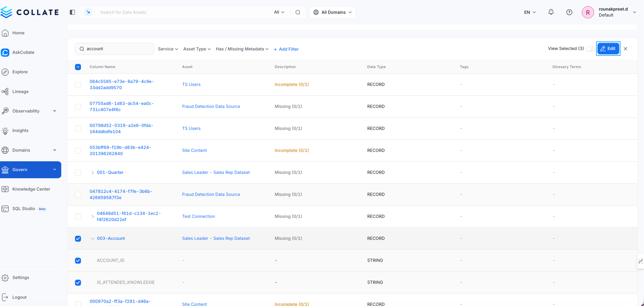Uncheck the 003-Account row checkbox
This screenshot has width=644, height=306.
coord(78,238)
